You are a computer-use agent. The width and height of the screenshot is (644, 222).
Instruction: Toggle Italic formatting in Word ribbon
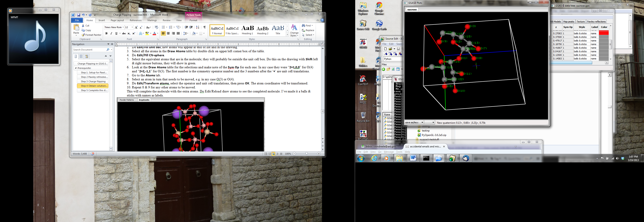point(111,33)
